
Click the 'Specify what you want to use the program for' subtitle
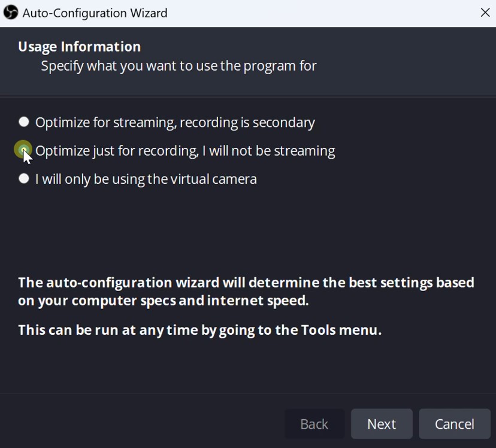[179, 66]
